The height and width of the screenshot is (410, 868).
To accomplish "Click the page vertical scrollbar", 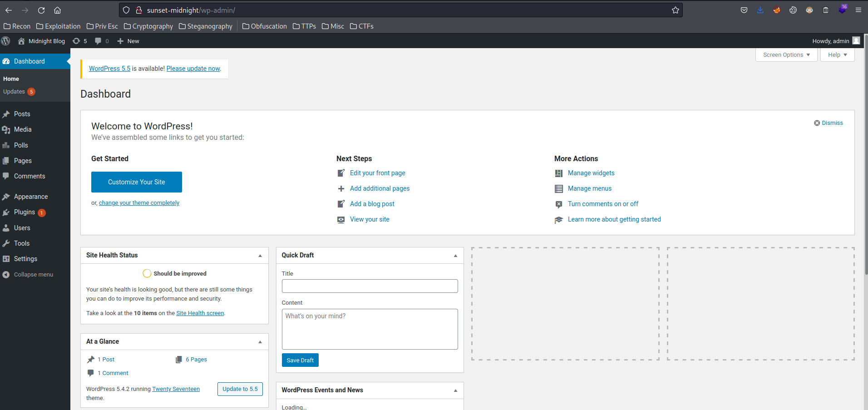I will [866, 154].
